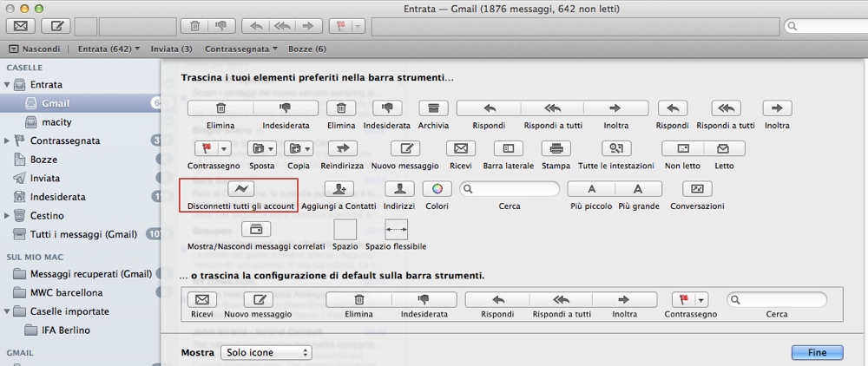Click standalone Elimina trash icon in palette
The width and height of the screenshot is (868, 366).
pyautogui.click(x=341, y=108)
